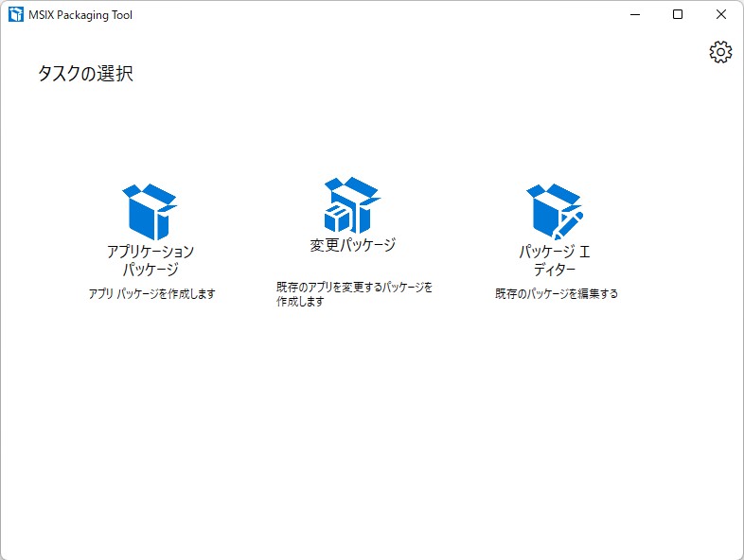Click the Application package box icon
Screen dimensions: 744x560
tap(150, 212)
